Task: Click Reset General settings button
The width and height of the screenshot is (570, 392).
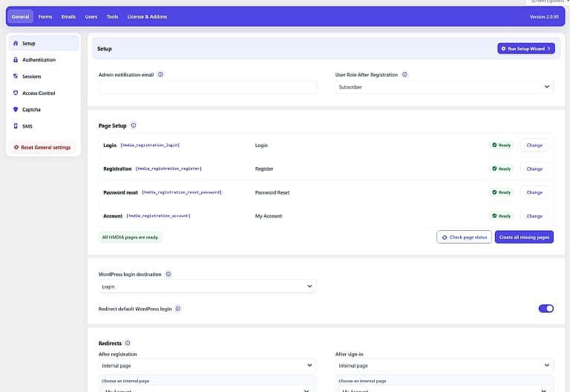Action: (42, 147)
